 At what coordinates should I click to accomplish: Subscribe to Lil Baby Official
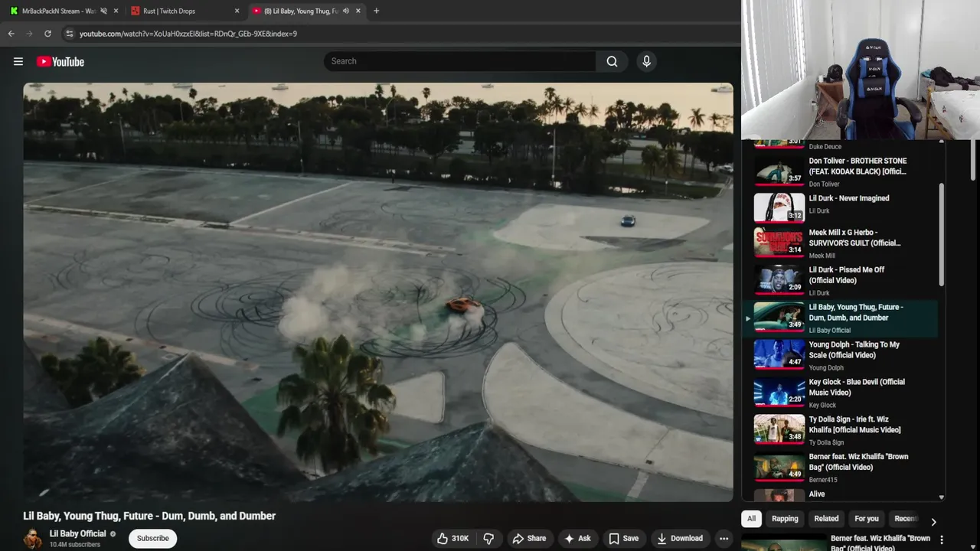pyautogui.click(x=152, y=538)
